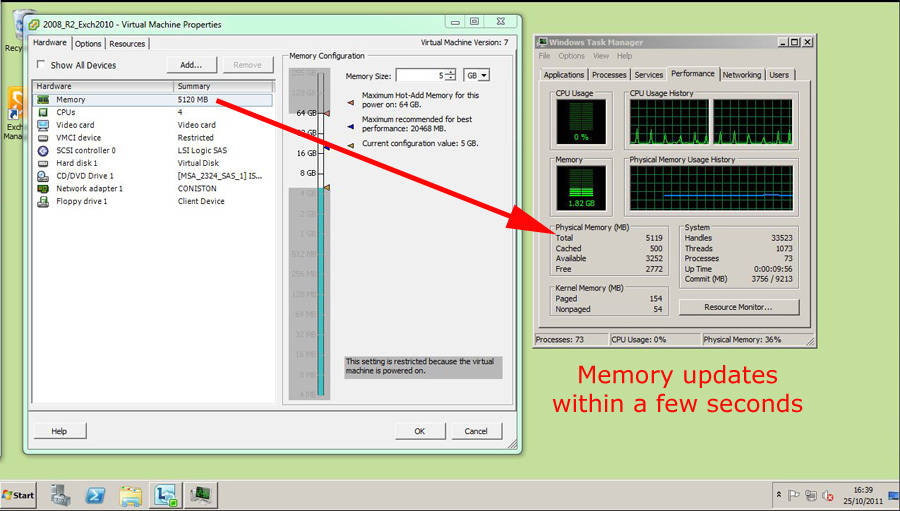Select the Hard disk 1 icon
900x511 pixels.
click(43, 163)
